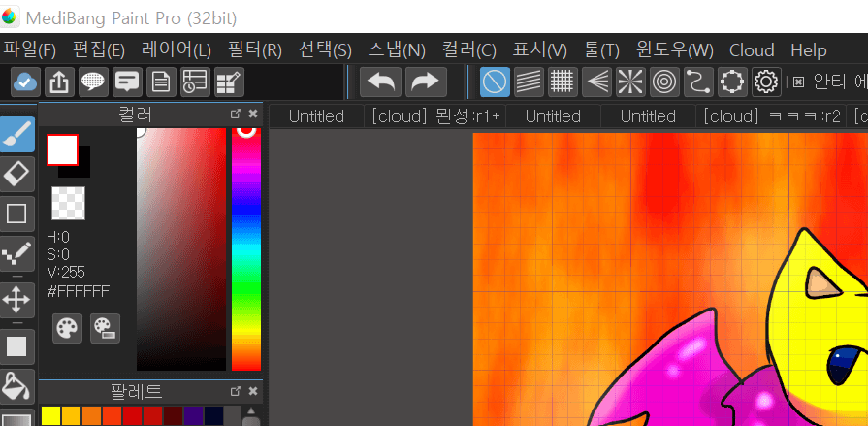The image size is (868, 426).
Task: Enable cross grid snap
Action: click(563, 82)
